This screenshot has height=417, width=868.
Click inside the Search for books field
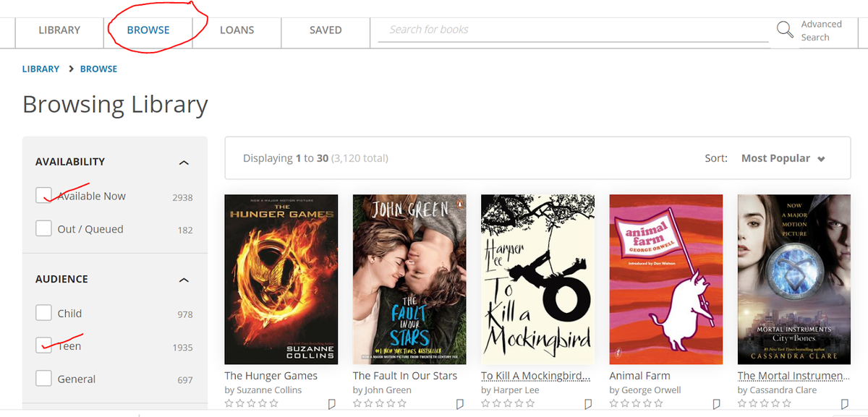[x=573, y=30]
